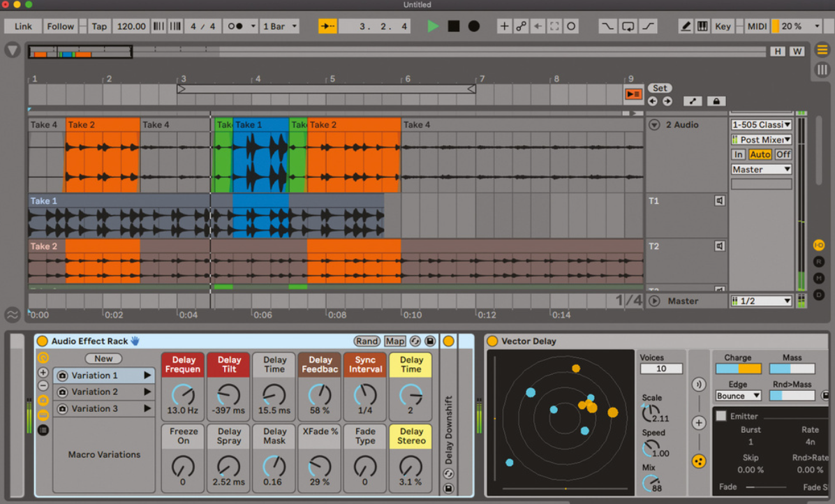835x504 pixels.
Task: Click camera icon beside Variation 2
Action: [x=62, y=392]
